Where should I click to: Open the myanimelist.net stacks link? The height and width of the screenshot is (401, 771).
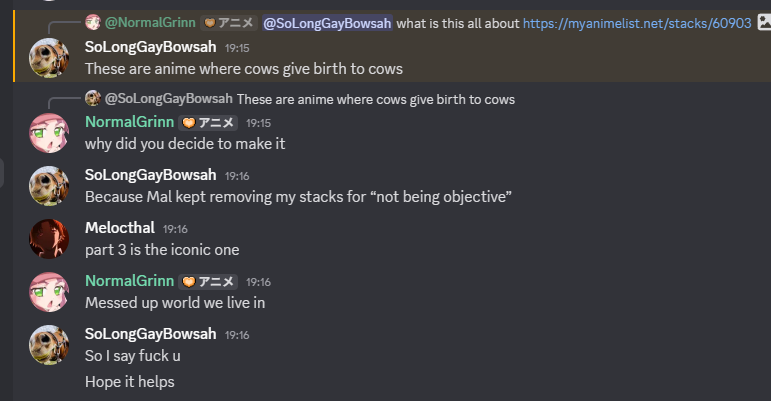pyautogui.click(x=636, y=22)
